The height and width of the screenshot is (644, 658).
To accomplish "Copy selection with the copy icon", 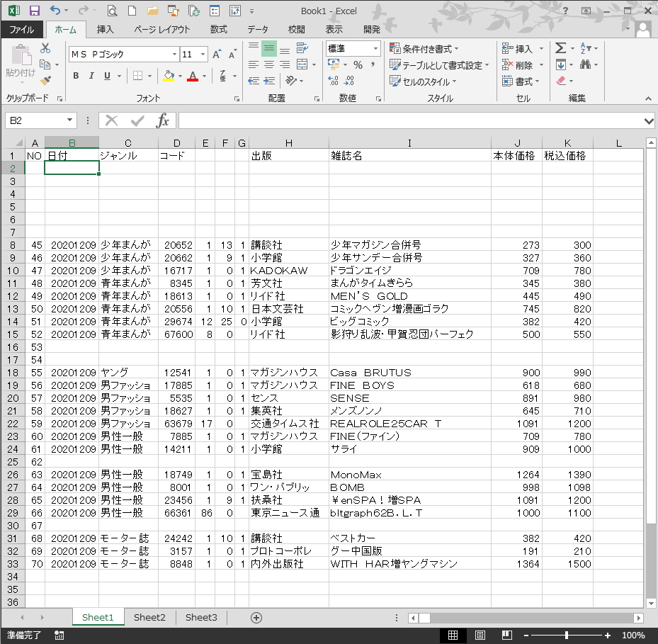I will point(45,64).
